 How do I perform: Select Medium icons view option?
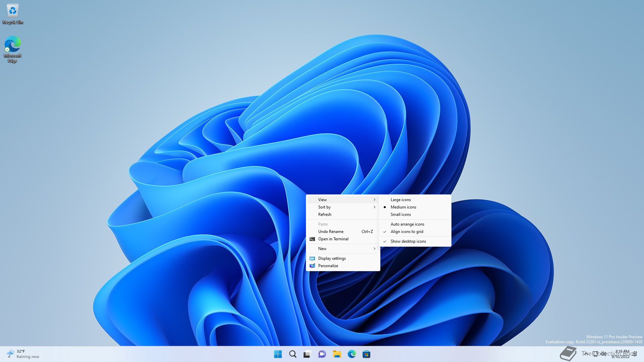(415, 207)
